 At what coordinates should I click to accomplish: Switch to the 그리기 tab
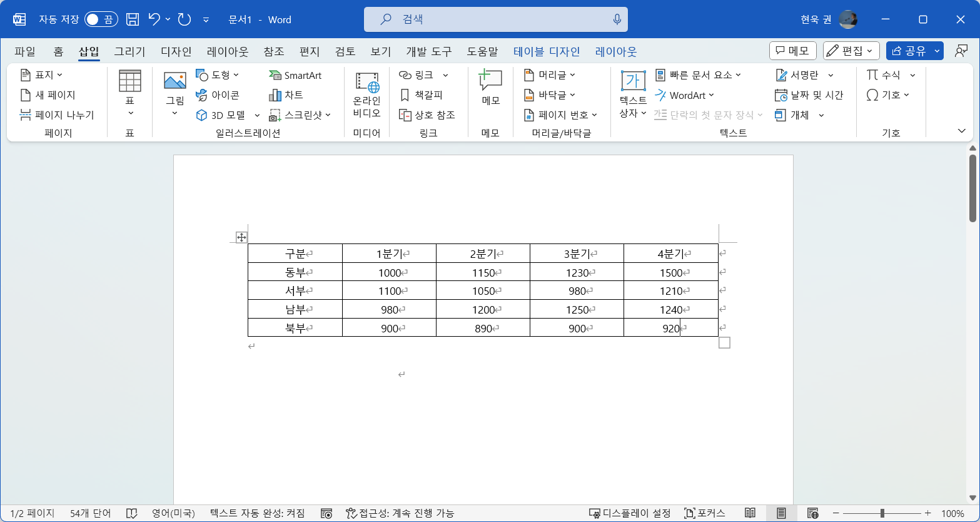tap(129, 51)
